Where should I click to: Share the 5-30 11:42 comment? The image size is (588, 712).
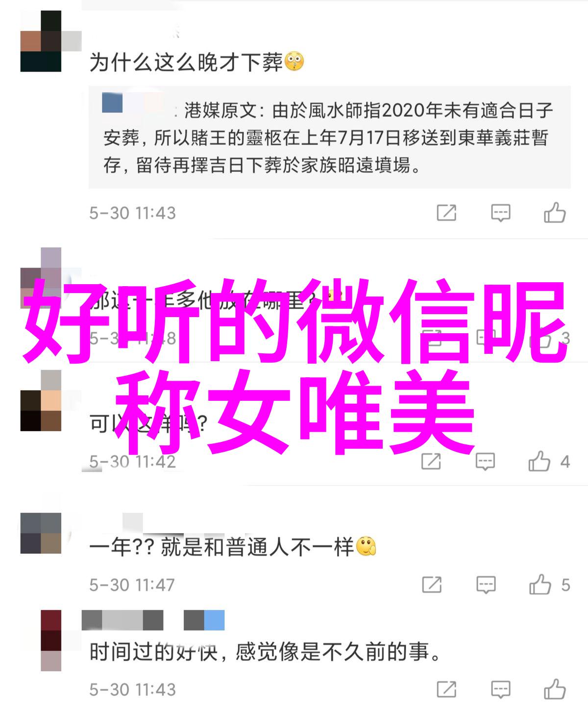tap(431, 461)
